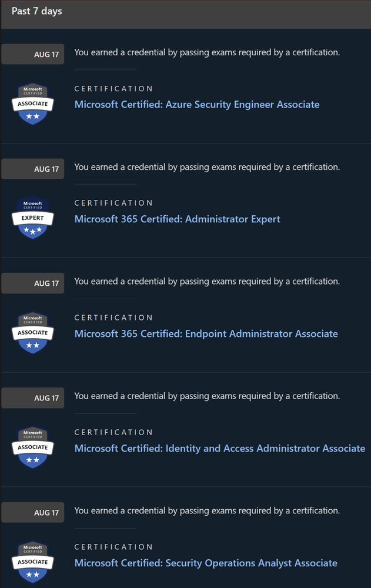Click the earned credential message above Endpoint Administrator
Screen dimensions: 371x588
[x=207, y=282]
